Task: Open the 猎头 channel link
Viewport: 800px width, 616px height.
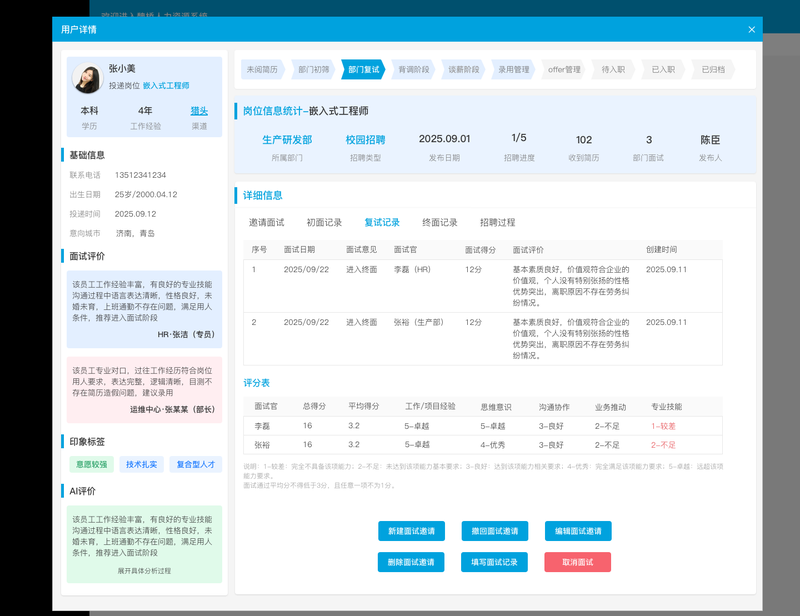Action: [x=199, y=111]
